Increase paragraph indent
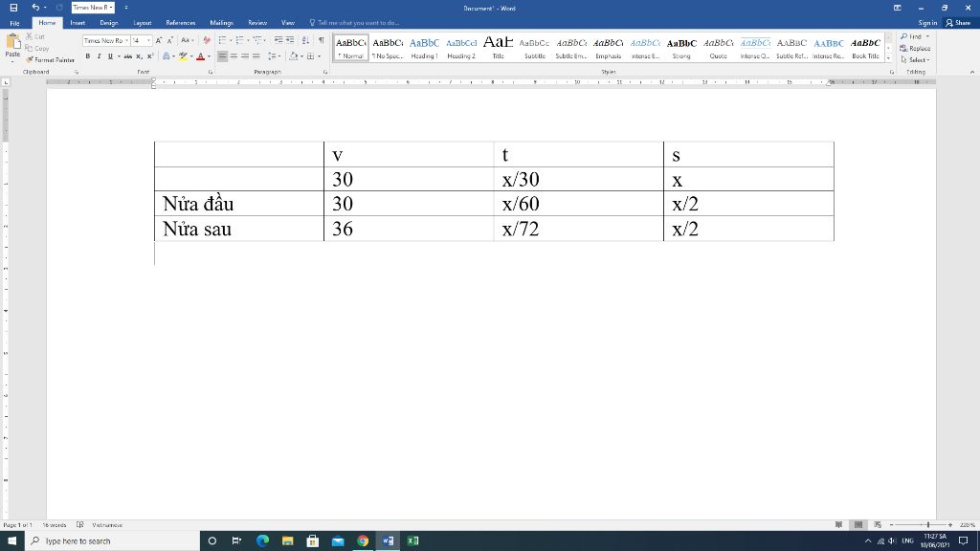Viewport: 980px width, 551px height. (x=289, y=40)
